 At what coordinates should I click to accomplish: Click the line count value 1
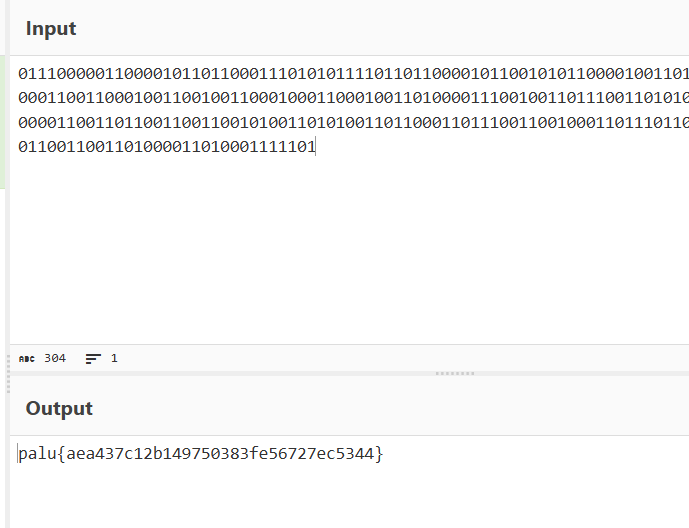click(114, 358)
